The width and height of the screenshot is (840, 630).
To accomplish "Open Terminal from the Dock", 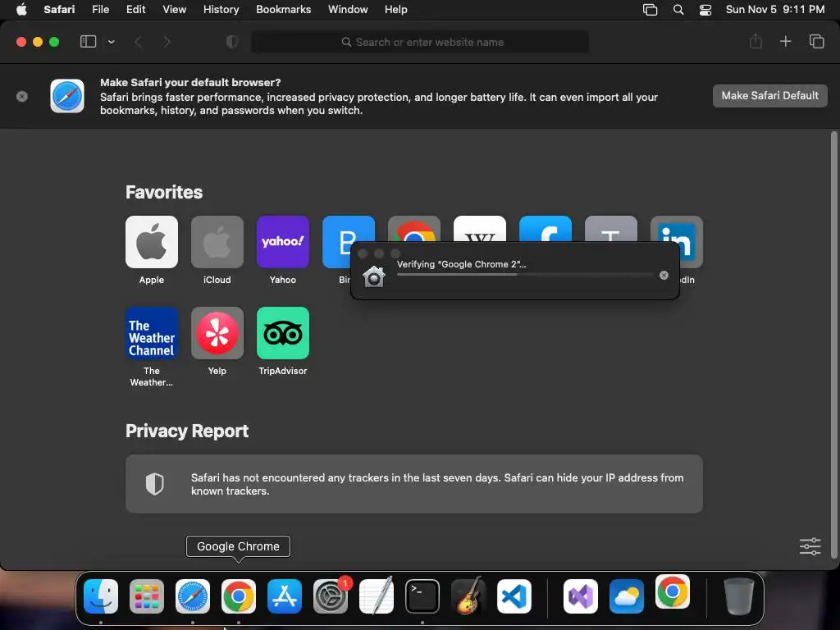I will (422, 596).
